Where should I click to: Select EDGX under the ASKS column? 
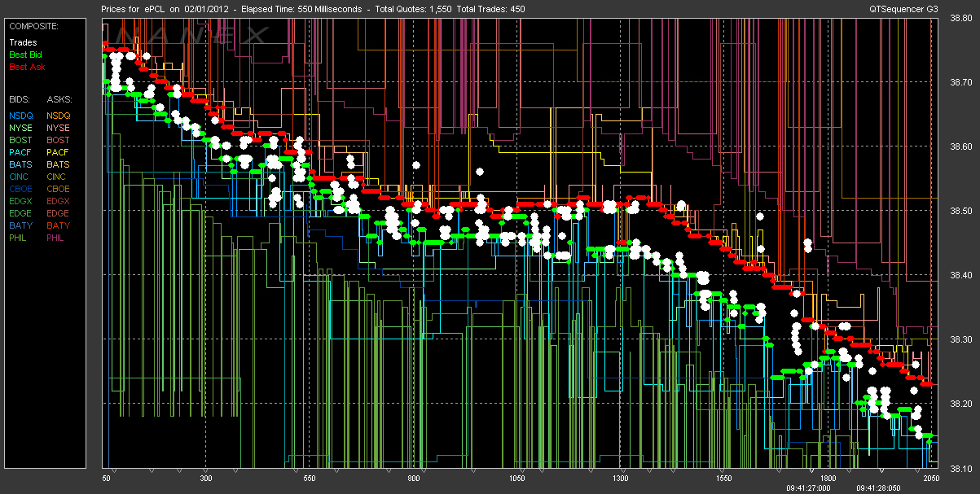(58, 201)
